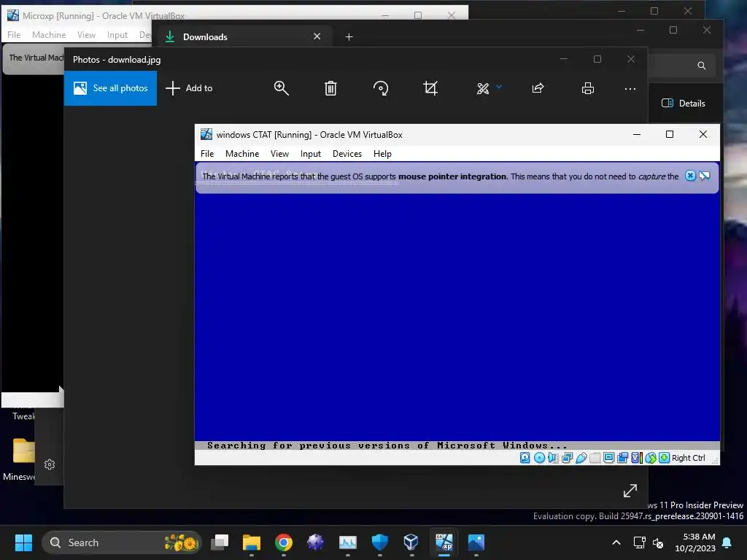Click Add to in Photos toolbar
Viewport: 747px width, 560px height.
[189, 88]
